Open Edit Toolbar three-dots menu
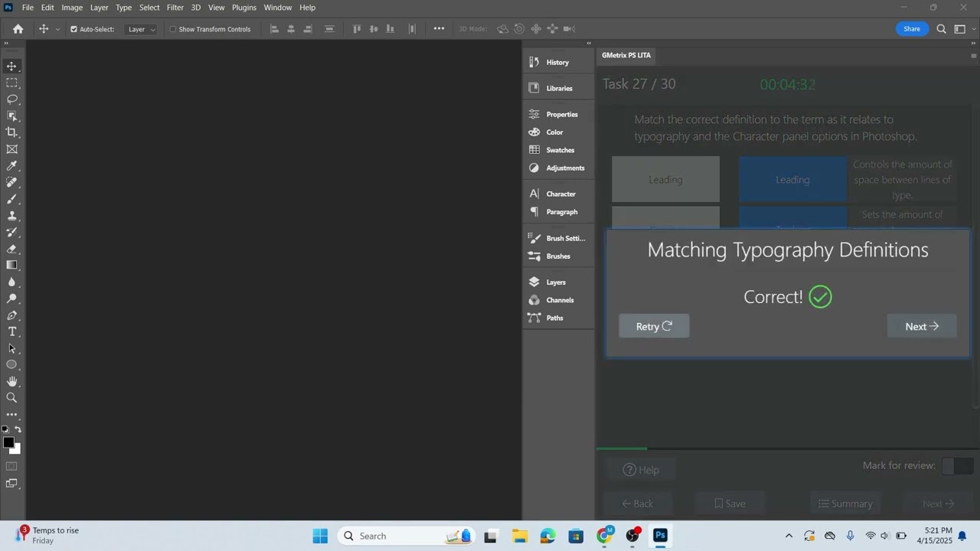 tap(11, 415)
